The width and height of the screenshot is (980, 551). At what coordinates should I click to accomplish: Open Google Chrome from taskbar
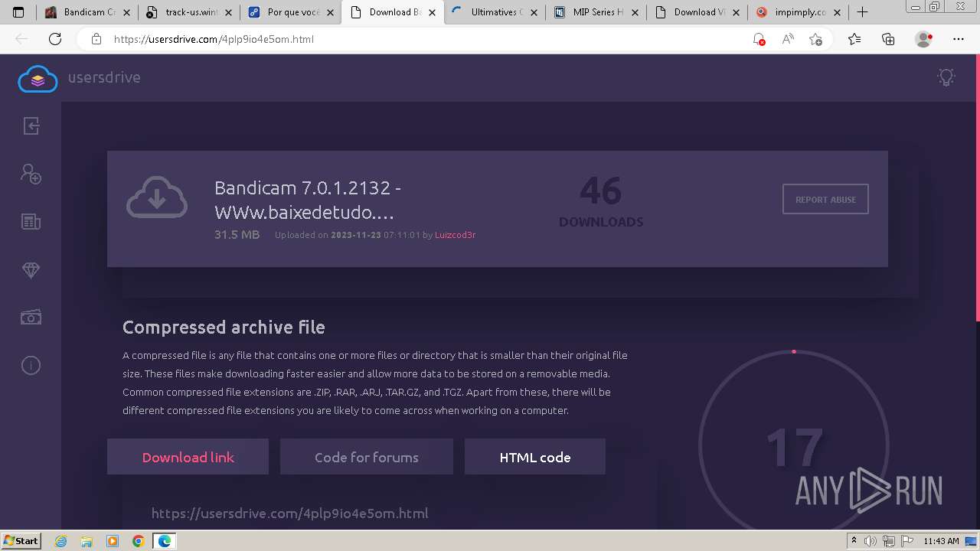pos(138,541)
